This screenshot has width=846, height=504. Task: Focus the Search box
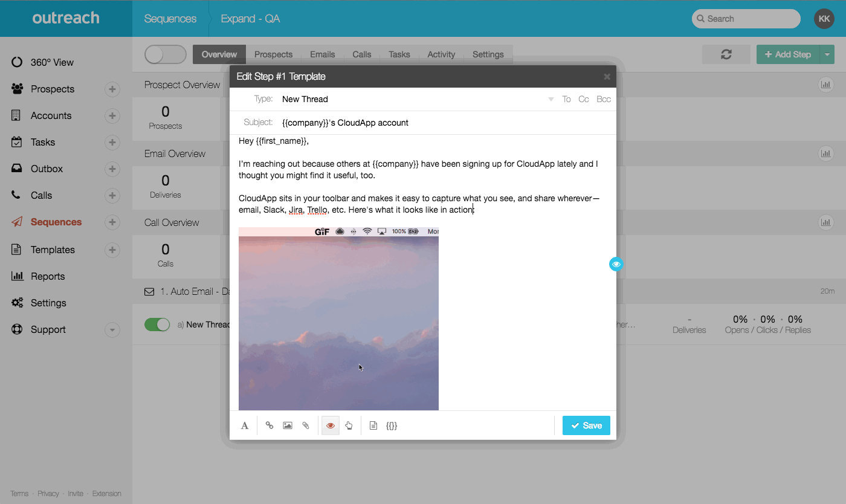click(x=746, y=19)
